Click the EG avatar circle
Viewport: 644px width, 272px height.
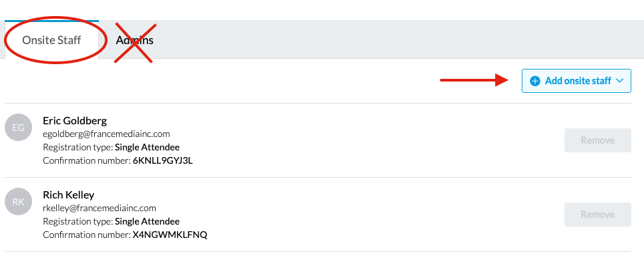pos(18,128)
